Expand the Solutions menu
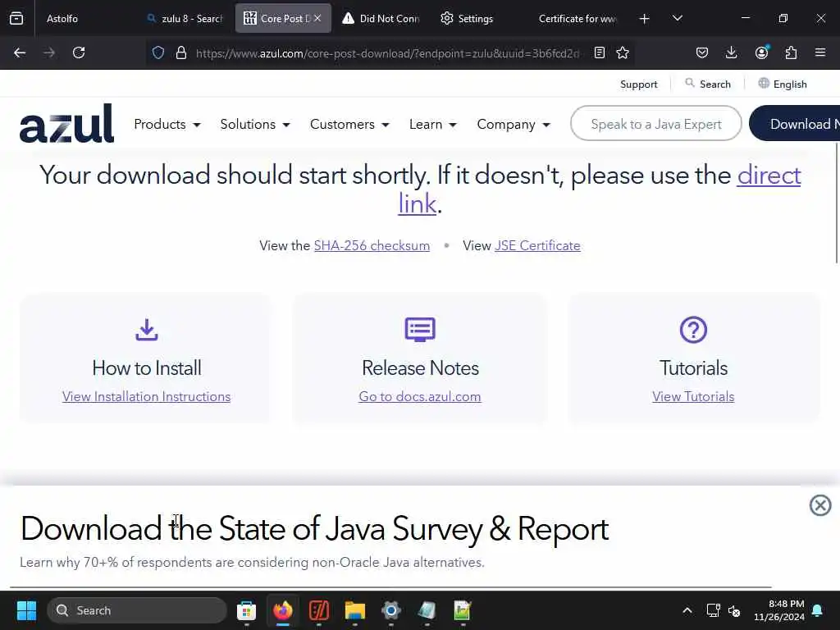 pos(255,125)
